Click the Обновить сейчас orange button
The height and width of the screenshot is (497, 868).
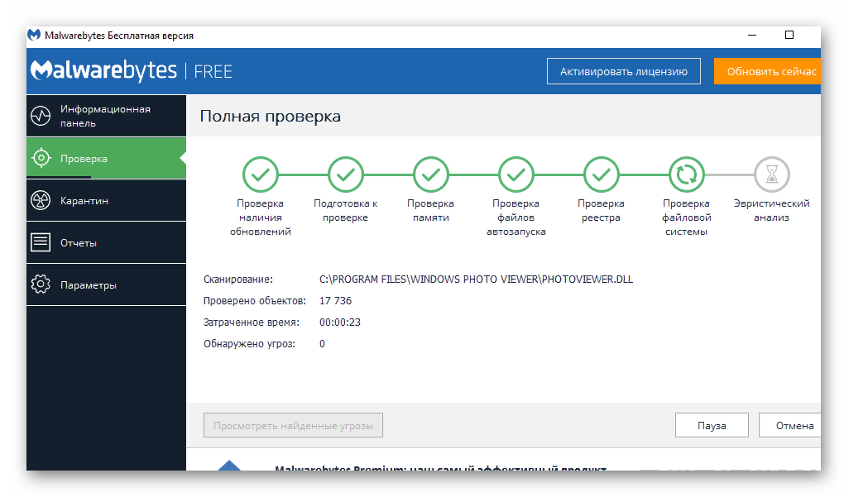click(x=770, y=71)
